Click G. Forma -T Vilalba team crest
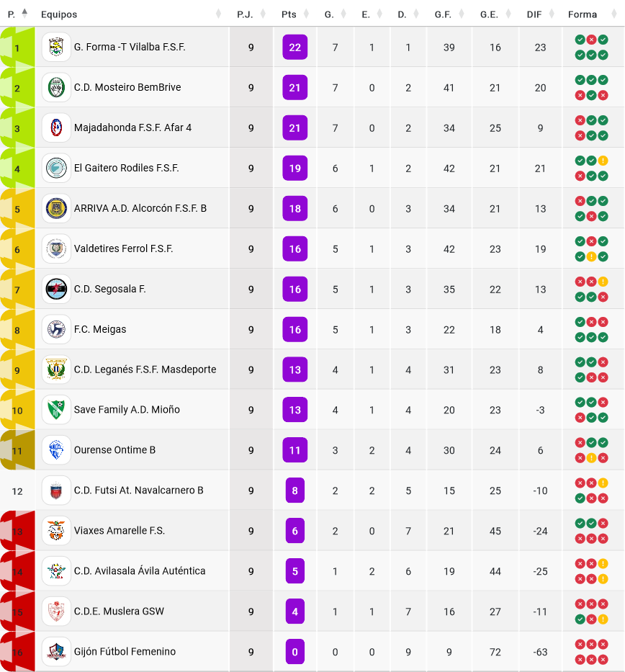The height and width of the screenshot is (672, 625). pos(56,48)
